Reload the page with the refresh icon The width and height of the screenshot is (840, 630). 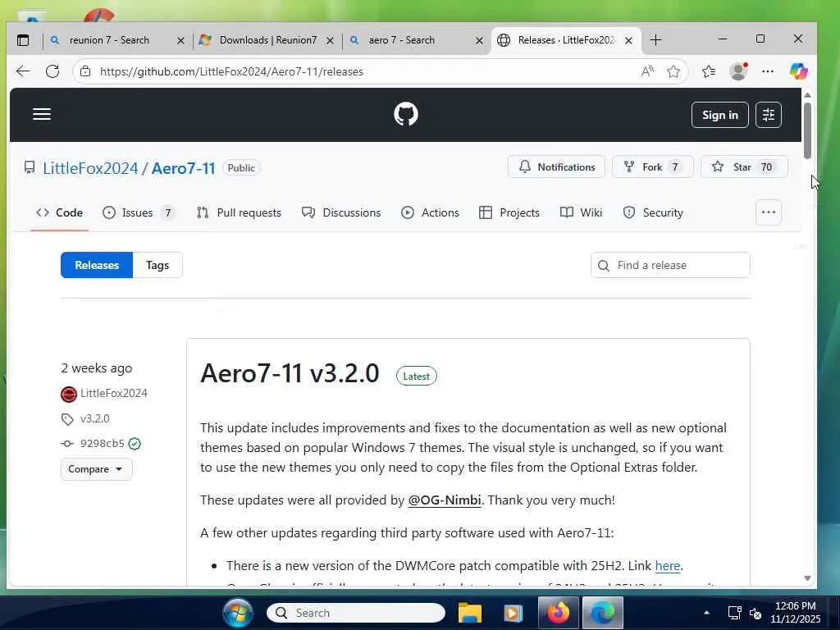pyautogui.click(x=52, y=71)
